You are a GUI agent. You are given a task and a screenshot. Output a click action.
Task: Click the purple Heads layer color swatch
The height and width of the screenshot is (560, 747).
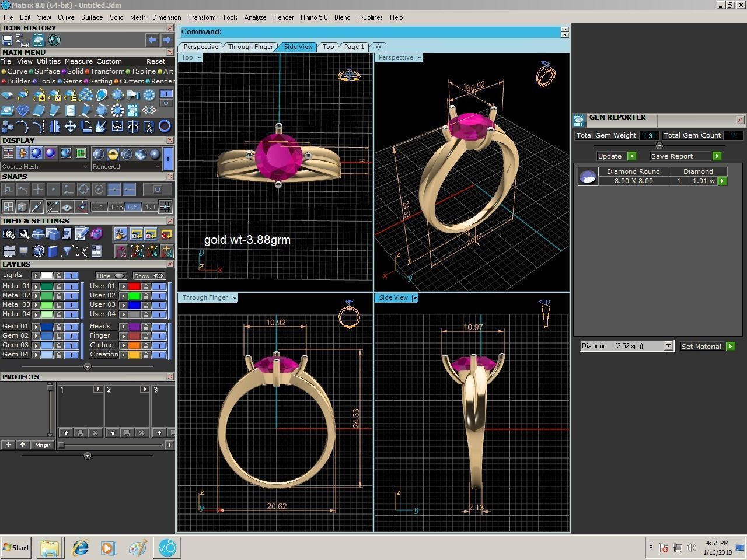click(134, 327)
